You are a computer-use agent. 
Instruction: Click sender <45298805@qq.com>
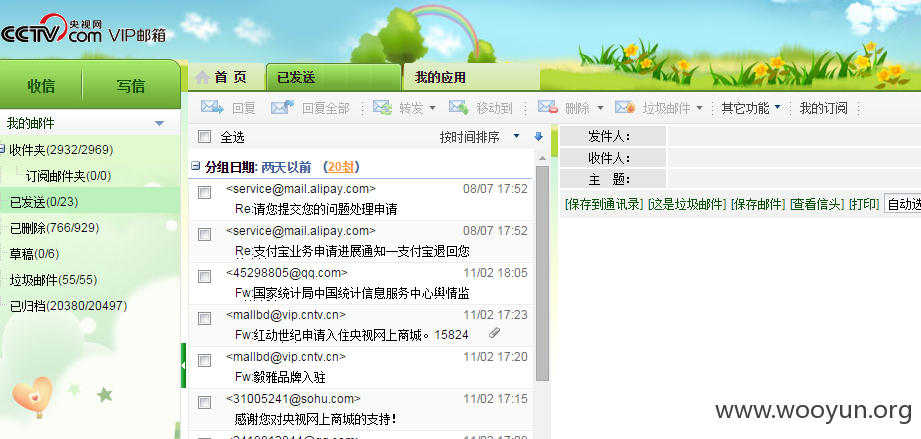tap(287, 273)
